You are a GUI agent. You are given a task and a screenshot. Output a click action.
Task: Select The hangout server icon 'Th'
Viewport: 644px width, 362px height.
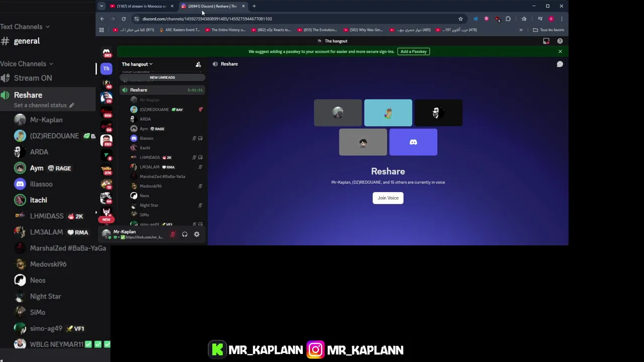coord(106,68)
